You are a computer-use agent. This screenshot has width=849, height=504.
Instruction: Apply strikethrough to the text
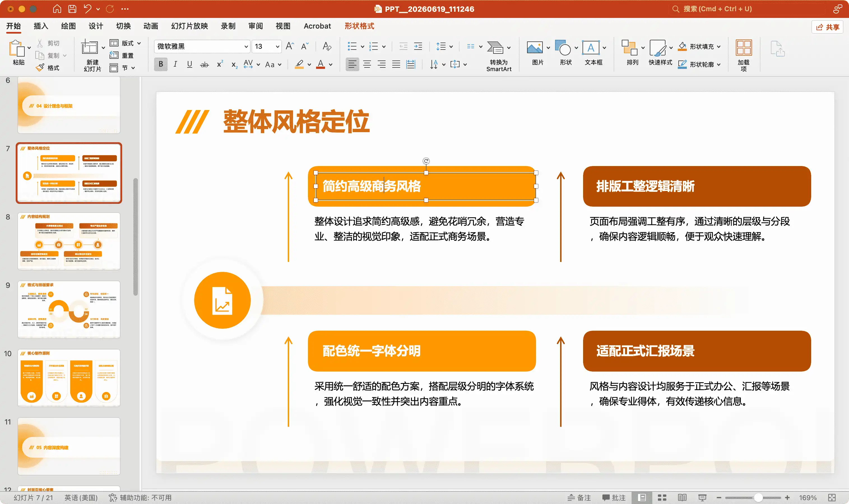pos(204,64)
